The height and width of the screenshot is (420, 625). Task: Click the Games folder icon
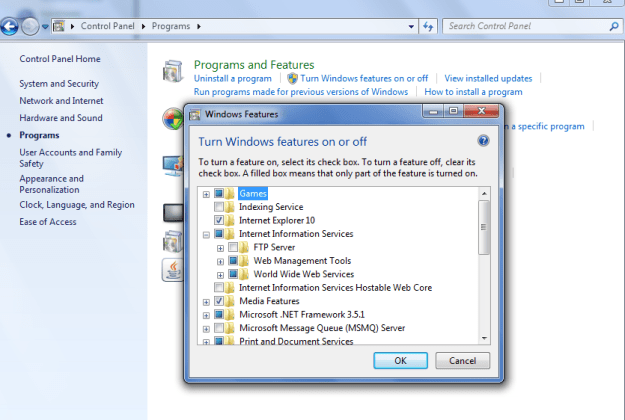tap(231, 193)
